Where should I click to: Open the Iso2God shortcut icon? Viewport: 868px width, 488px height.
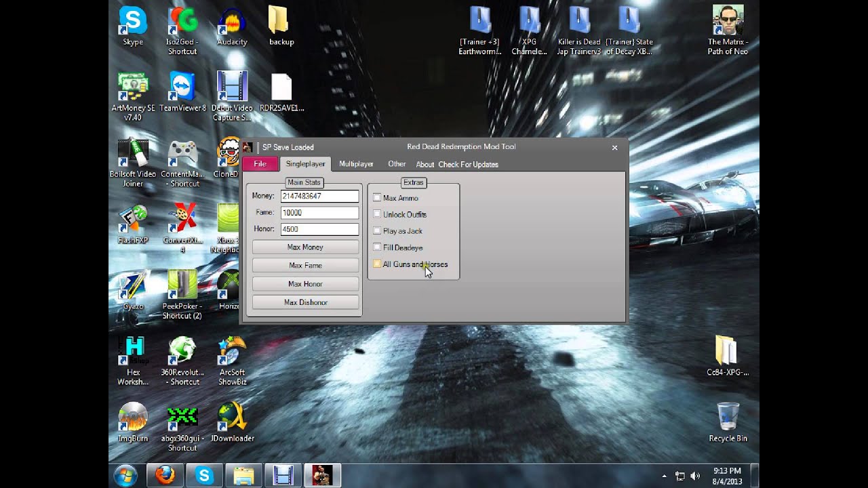coord(182,31)
